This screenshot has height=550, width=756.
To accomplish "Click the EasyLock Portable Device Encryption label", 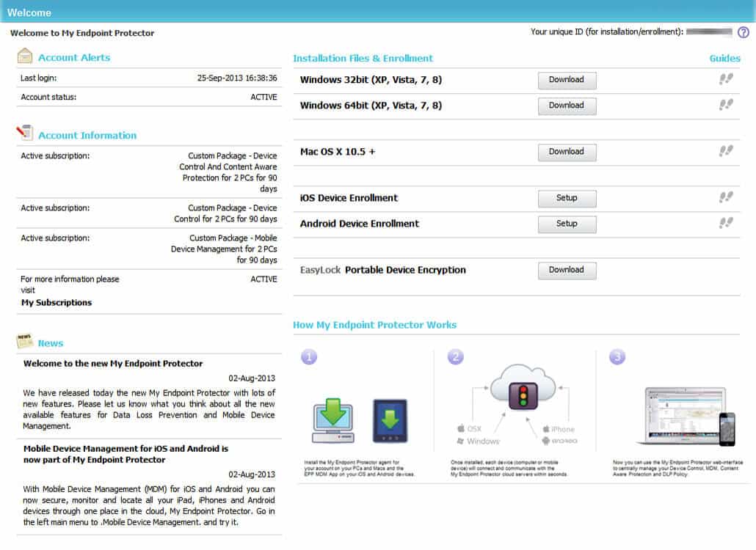I will (383, 270).
